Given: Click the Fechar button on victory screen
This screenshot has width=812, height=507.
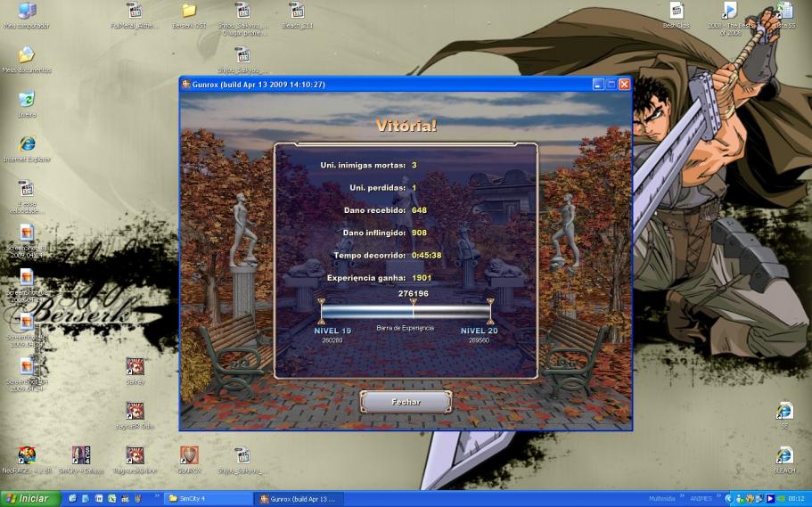Looking at the screenshot, I should tap(406, 402).
